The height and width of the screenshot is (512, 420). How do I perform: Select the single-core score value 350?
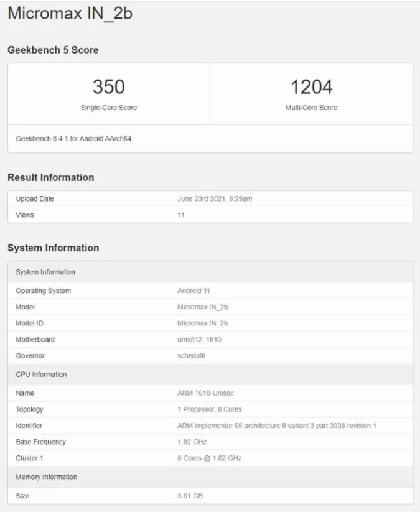109,87
